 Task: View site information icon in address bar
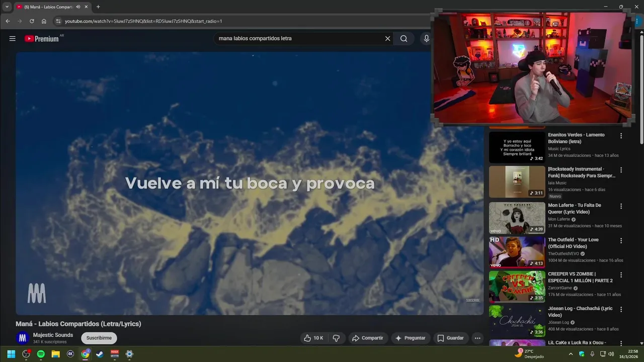tap(58, 21)
